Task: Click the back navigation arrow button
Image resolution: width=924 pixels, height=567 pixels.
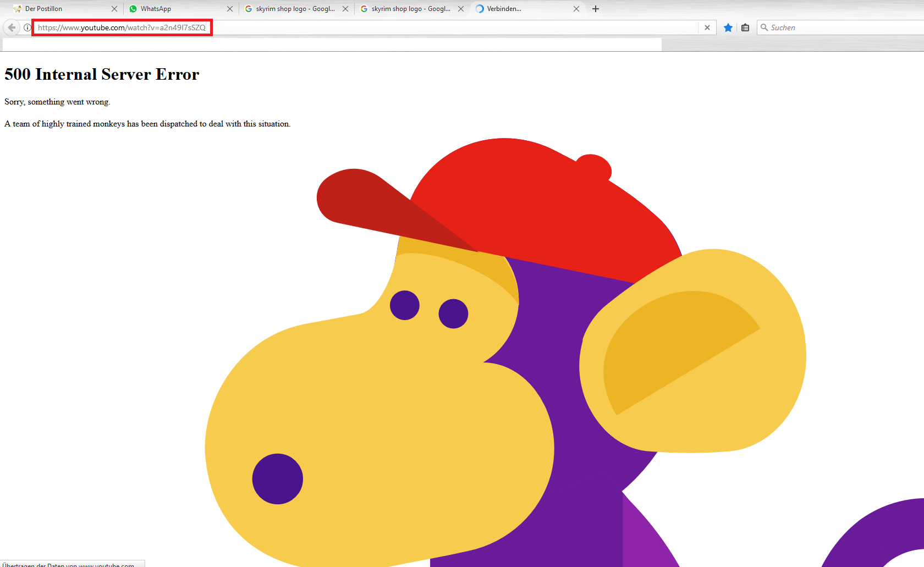Action: (x=12, y=27)
